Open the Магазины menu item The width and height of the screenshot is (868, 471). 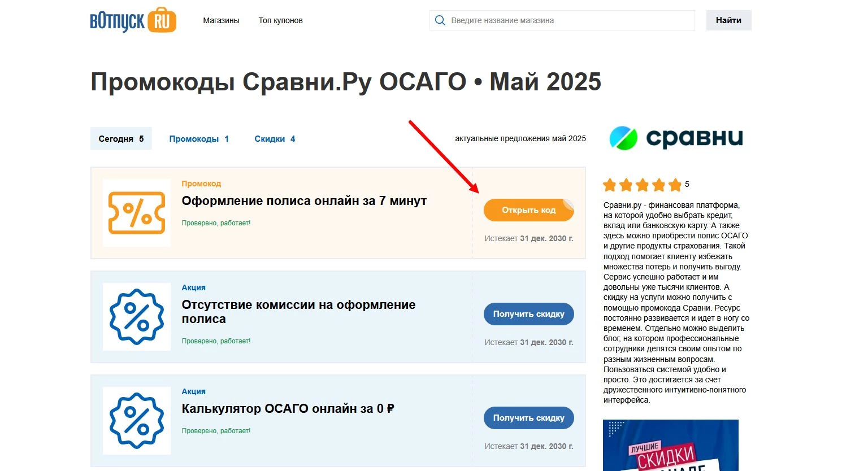221,20
